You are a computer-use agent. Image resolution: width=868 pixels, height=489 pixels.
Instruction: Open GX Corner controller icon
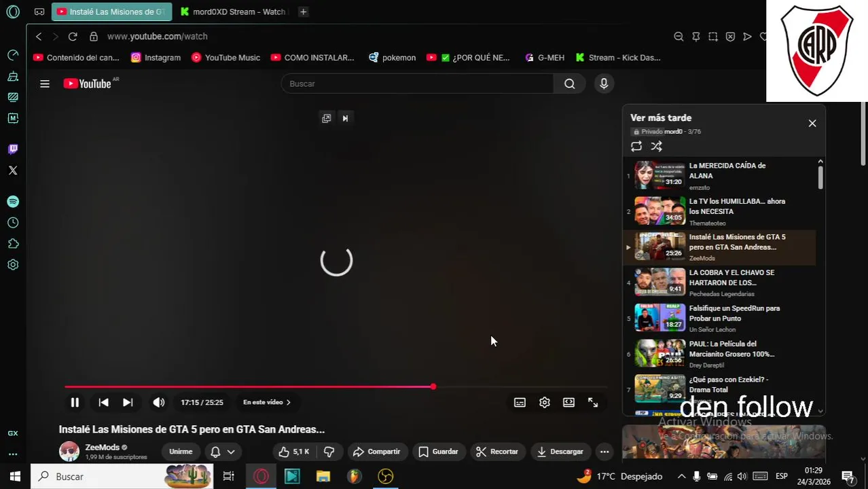pyautogui.click(x=39, y=12)
